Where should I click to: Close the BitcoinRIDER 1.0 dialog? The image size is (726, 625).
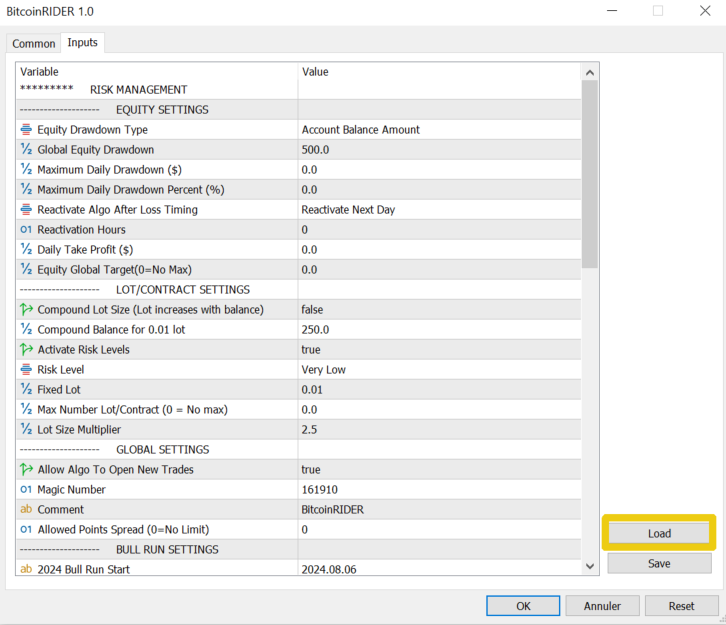(705, 11)
